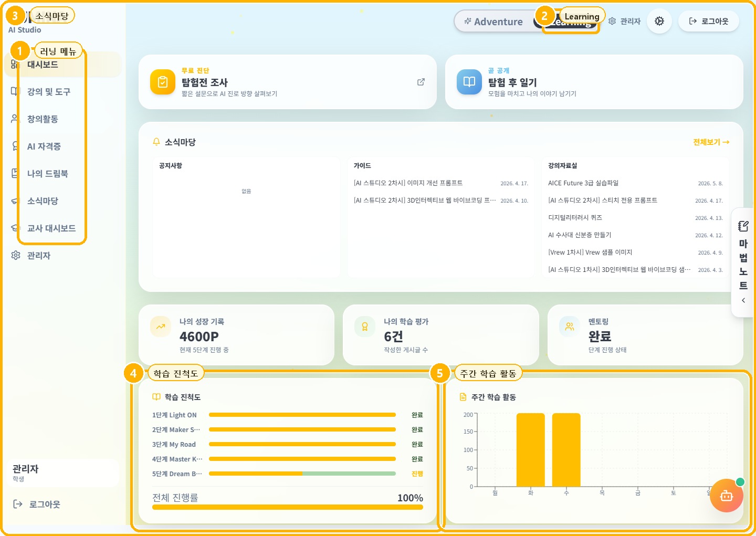Go to AI 자격증 menu
The width and height of the screenshot is (756, 536).
tap(62, 146)
